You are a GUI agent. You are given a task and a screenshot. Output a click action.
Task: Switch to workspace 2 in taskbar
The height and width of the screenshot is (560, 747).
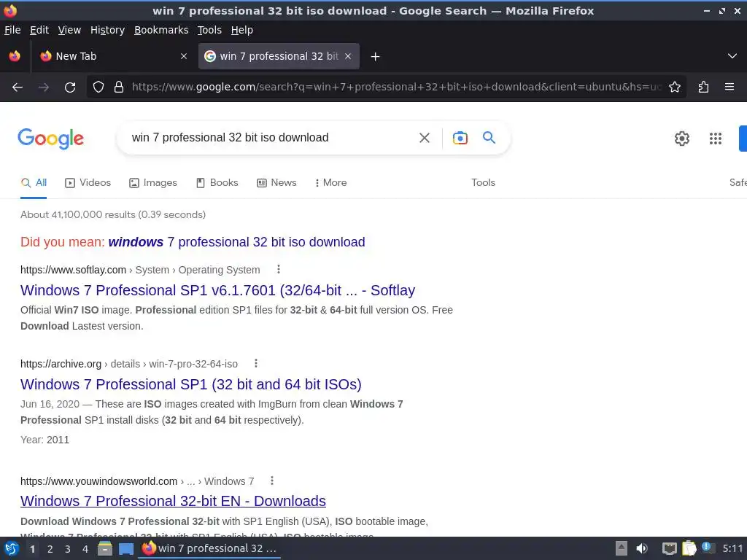[x=50, y=549]
